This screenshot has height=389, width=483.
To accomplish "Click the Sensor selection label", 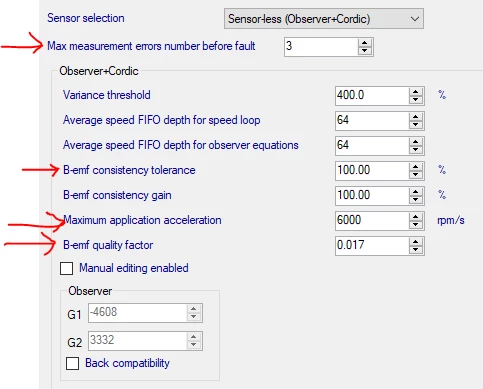I will click(x=86, y=18).
